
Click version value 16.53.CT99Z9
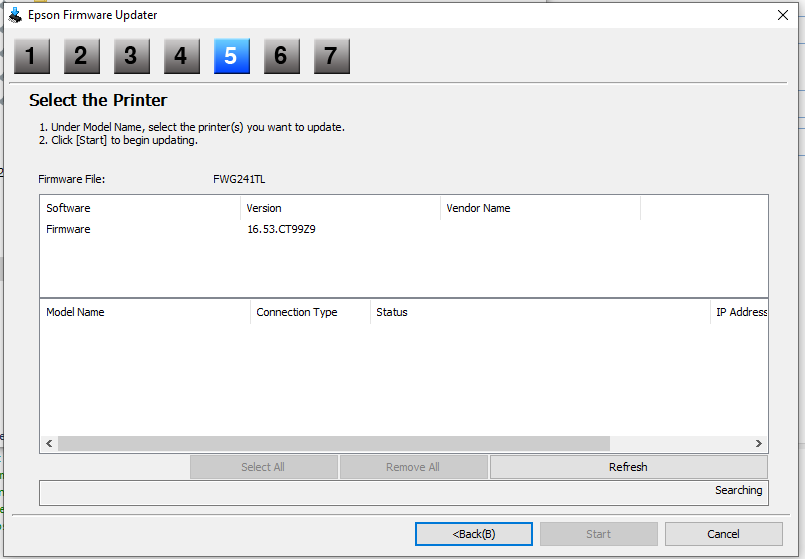281,229
